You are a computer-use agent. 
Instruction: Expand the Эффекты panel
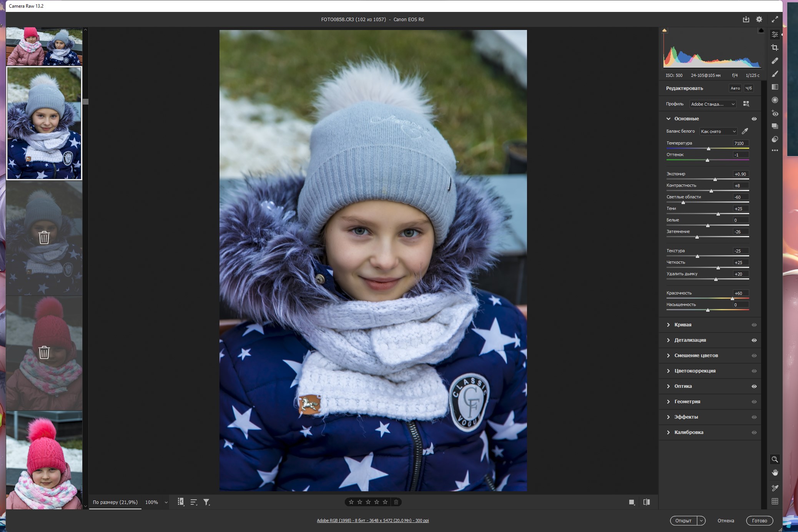(x=668, y=417)
